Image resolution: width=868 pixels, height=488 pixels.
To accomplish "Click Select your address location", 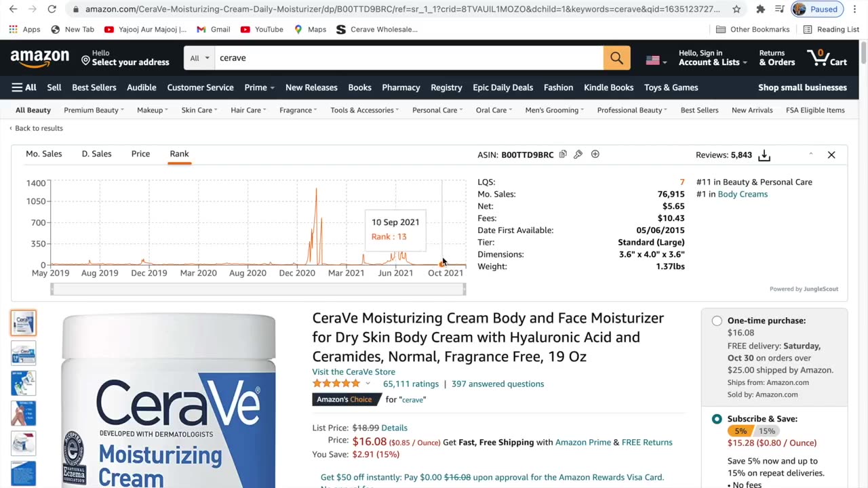I will pos(125,58).
